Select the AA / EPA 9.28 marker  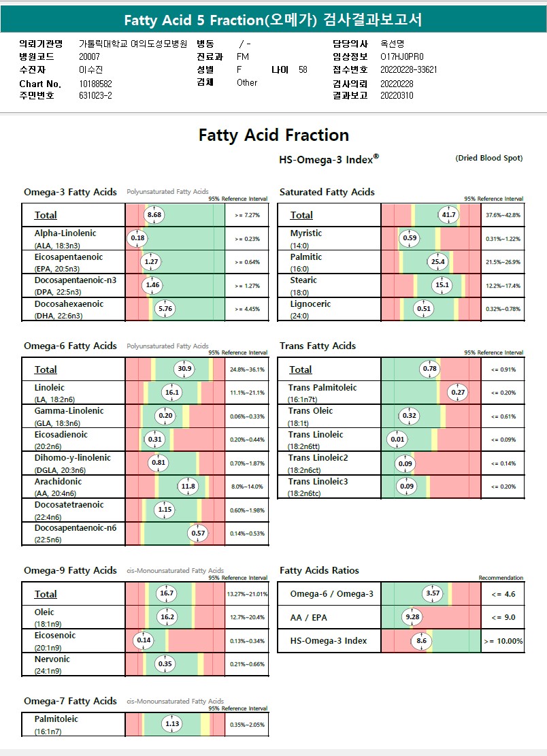pyautogui.click(x=412, y=617)
